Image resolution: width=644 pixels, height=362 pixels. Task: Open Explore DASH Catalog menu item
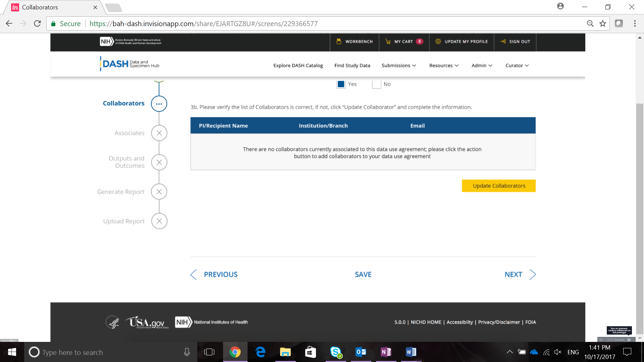pos(298,66)
